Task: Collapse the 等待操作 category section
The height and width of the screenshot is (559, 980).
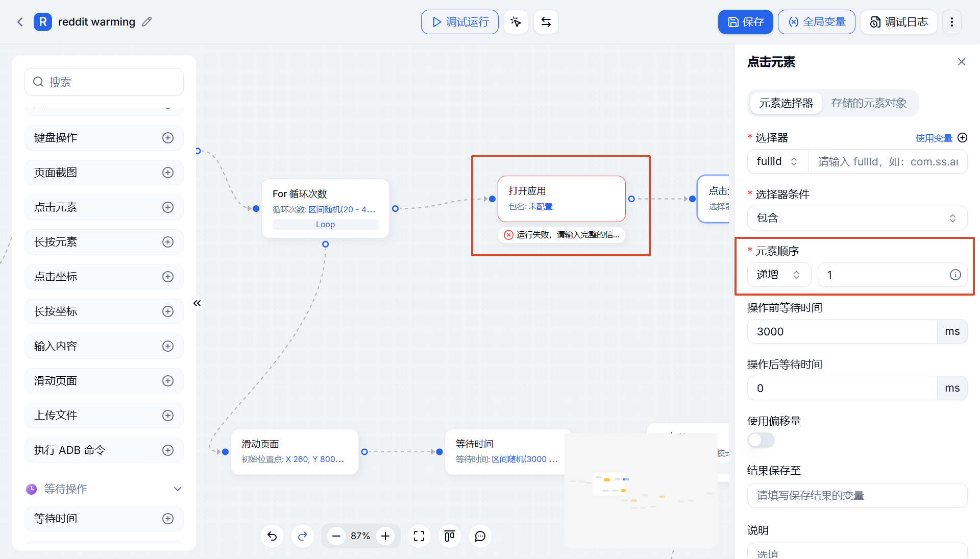Action: tap(178, 489)
